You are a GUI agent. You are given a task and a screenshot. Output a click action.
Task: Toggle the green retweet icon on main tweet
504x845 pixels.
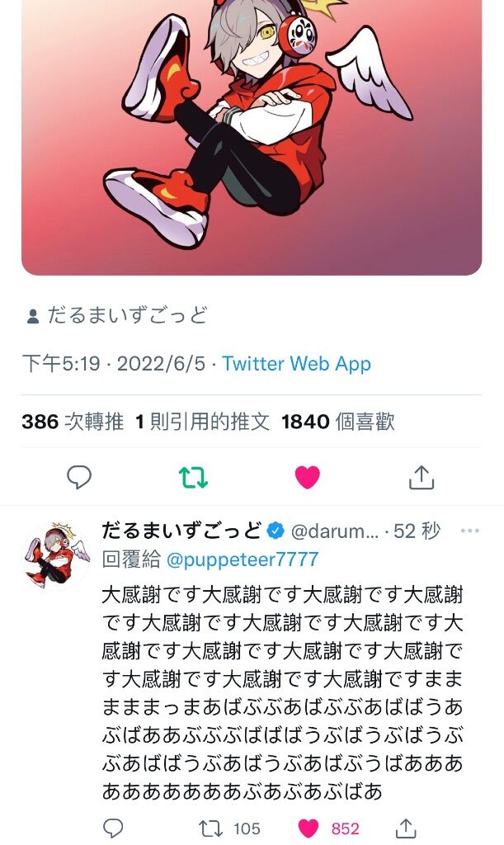(x=193, y=478)
